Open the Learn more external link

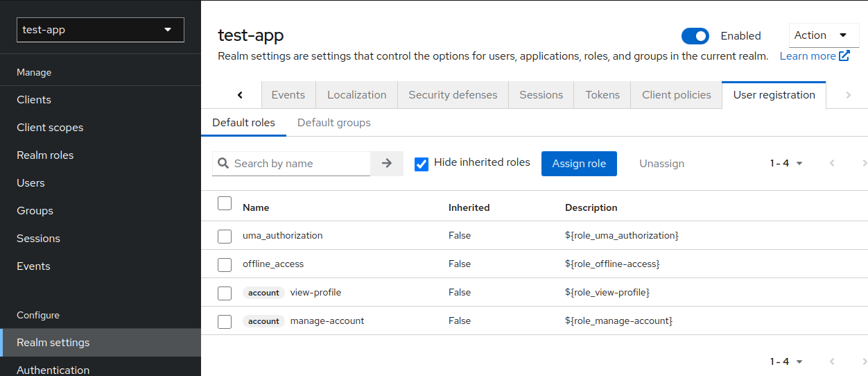pos(815,56)
